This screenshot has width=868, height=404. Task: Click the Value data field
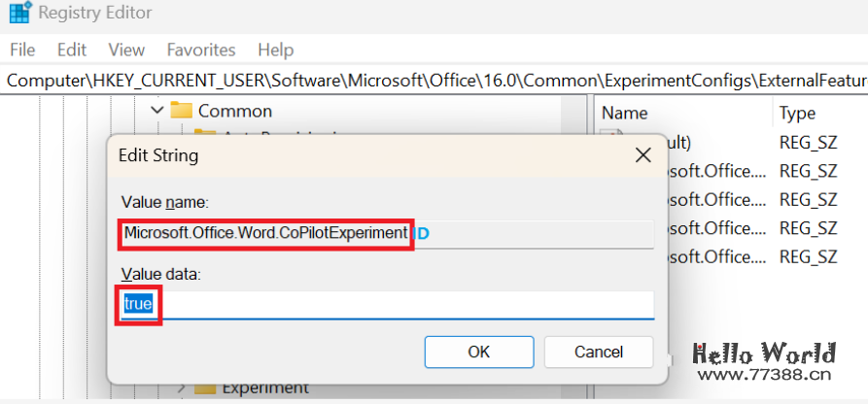(388, 304)
